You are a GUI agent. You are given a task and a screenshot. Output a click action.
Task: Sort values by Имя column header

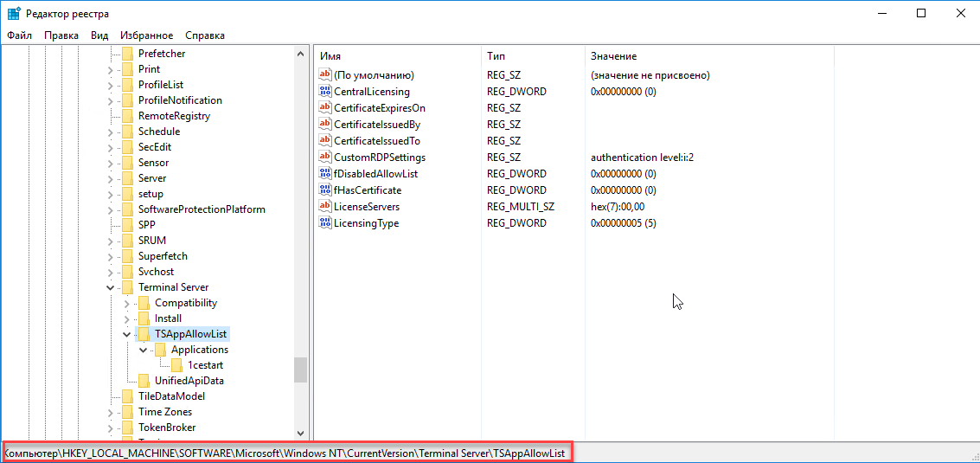398,56
